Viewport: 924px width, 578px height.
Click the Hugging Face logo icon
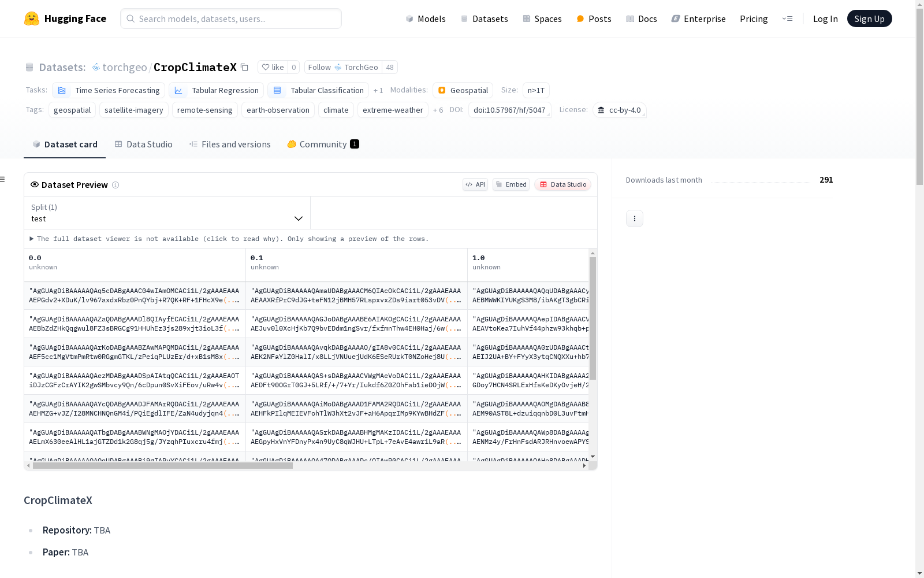[x=32, y=18]
